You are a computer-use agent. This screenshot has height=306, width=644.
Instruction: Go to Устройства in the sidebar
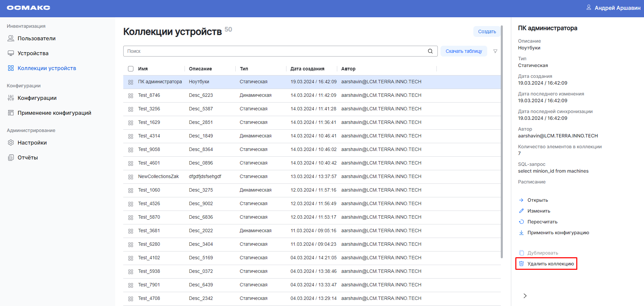[33, 53]
